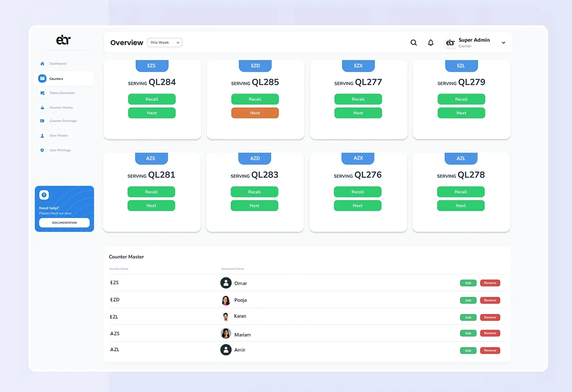Click the search magnifier icon
572x392 pixels.
413,42
